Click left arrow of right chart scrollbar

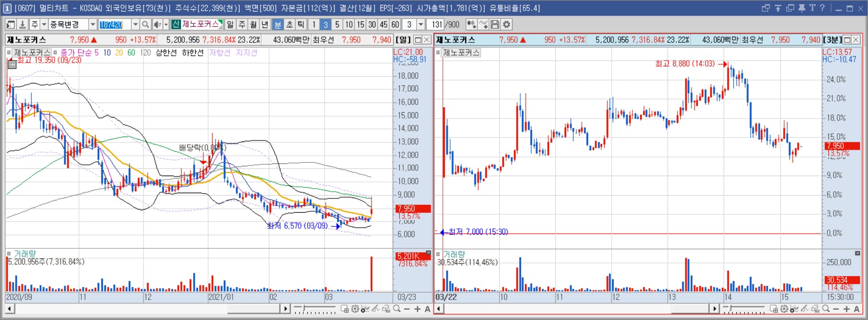coord(439,309)
